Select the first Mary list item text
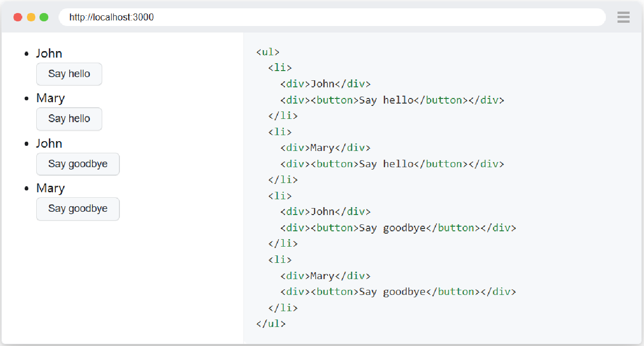The height and width of the screenshot is (346, 644). point(51,98)
